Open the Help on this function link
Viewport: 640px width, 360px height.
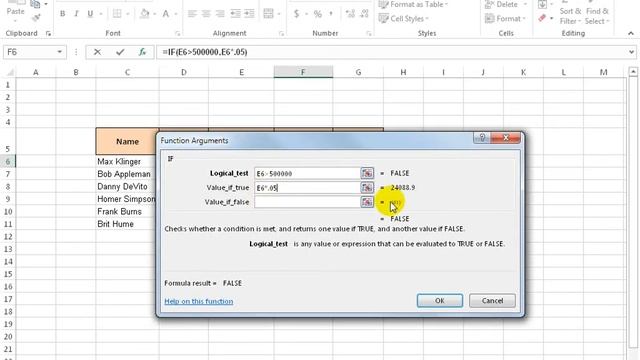pos(199,301)
